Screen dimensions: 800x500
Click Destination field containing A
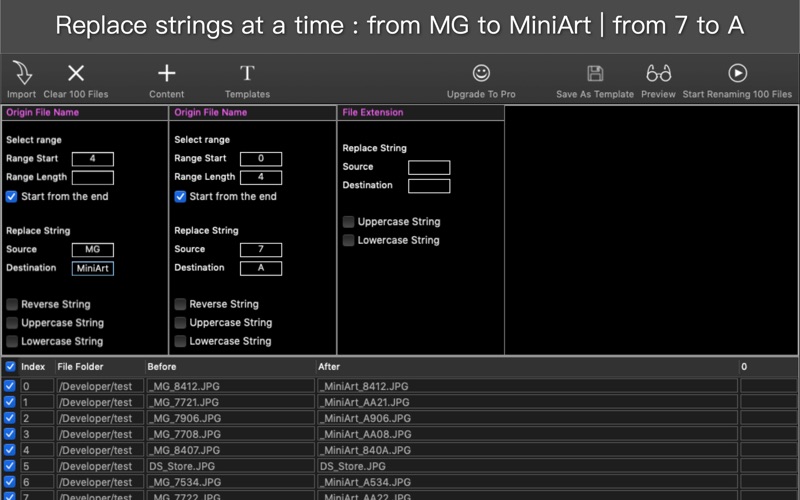pyautogui.click(x=261, y=268)
